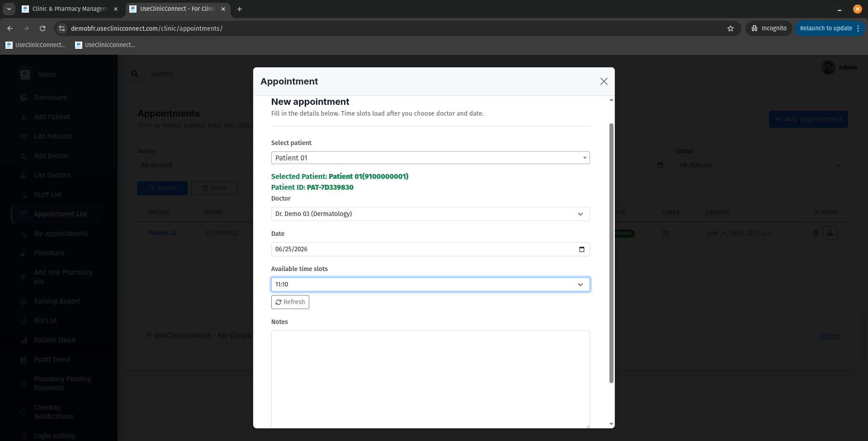Click the Patient Trend bar chart icon
868x441 pixels.
[24, 340]
